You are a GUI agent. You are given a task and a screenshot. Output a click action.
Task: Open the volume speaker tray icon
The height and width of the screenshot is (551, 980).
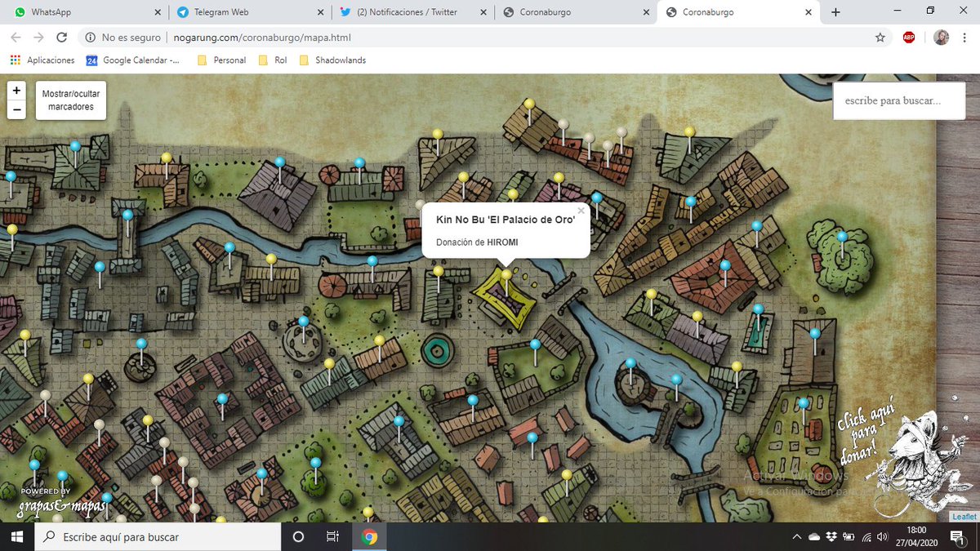click(882, 537)
